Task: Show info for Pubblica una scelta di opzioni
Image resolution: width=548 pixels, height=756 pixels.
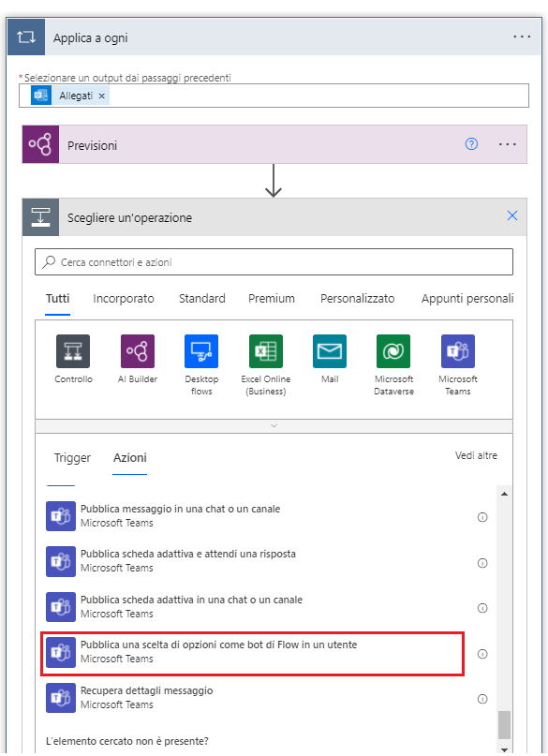Action: point(482,654)
